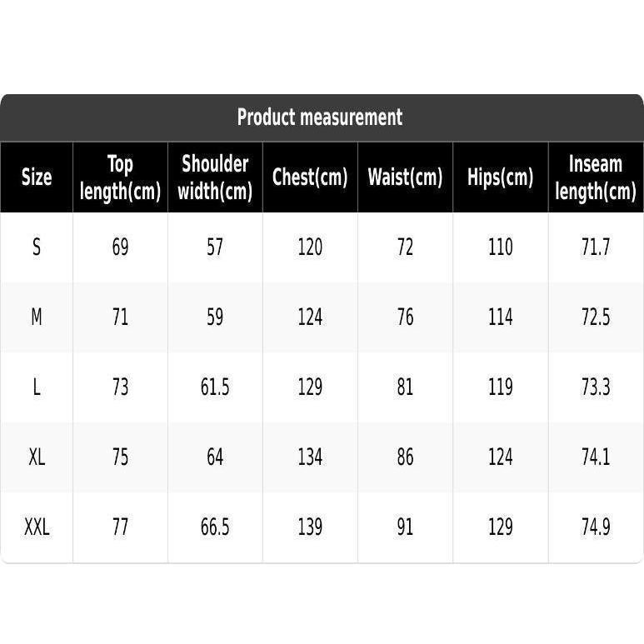Click the 74.9 inseam value cell

pos(596,527)
